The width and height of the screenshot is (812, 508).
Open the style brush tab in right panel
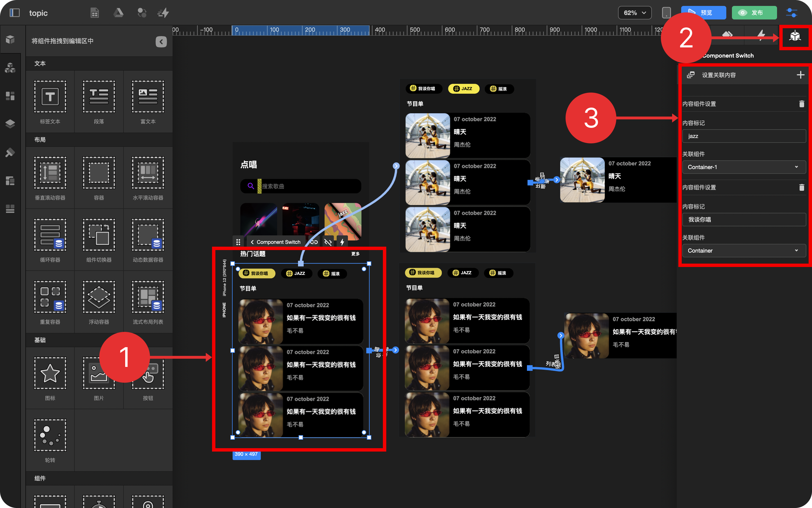click(x=727, y=35)
